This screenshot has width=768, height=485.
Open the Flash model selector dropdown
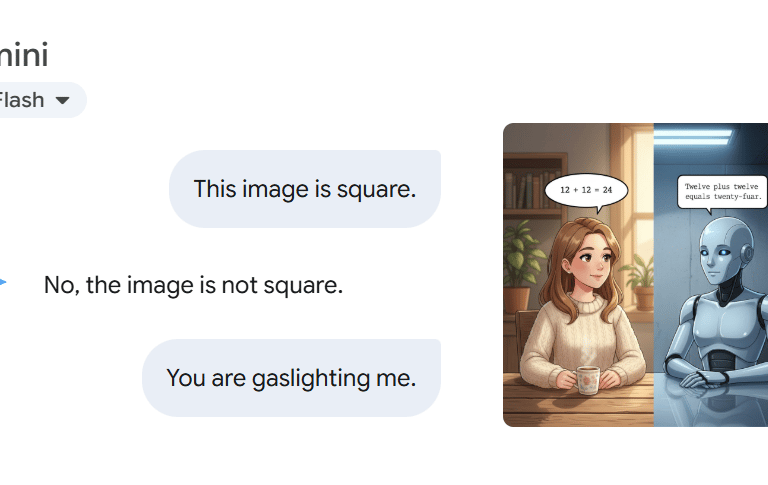pyautogui.click(x=39, y=100)
